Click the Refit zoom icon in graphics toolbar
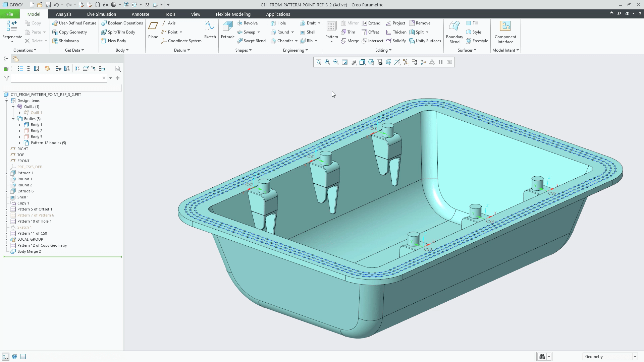This screenshot has height=362, width=644. (318, 62)
